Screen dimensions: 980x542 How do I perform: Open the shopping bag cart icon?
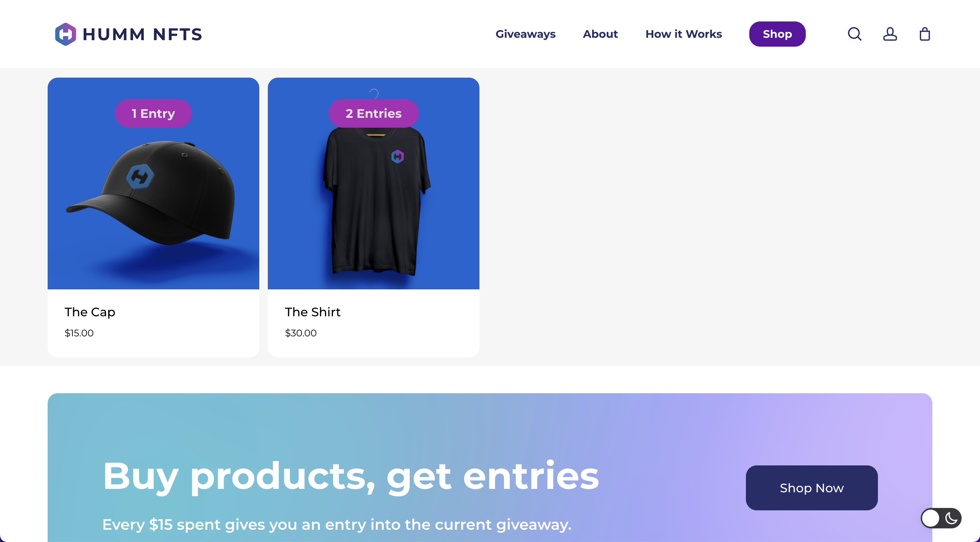[x=925, y=34]
